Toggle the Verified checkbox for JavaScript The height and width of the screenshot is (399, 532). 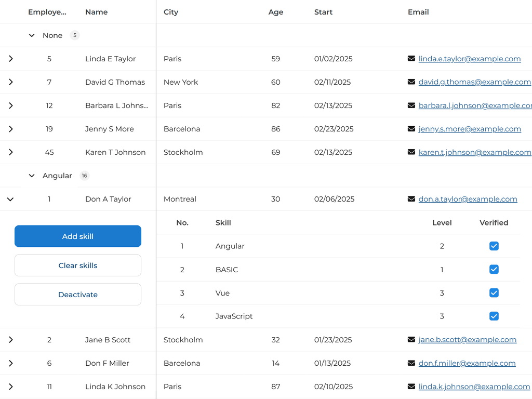click(x=494, y=316)
